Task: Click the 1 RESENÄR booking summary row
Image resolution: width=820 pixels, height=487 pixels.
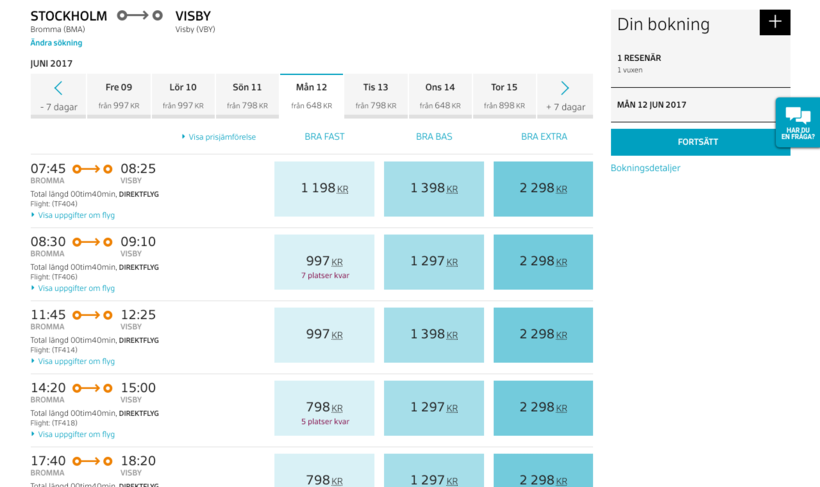Action: [700, 63]
